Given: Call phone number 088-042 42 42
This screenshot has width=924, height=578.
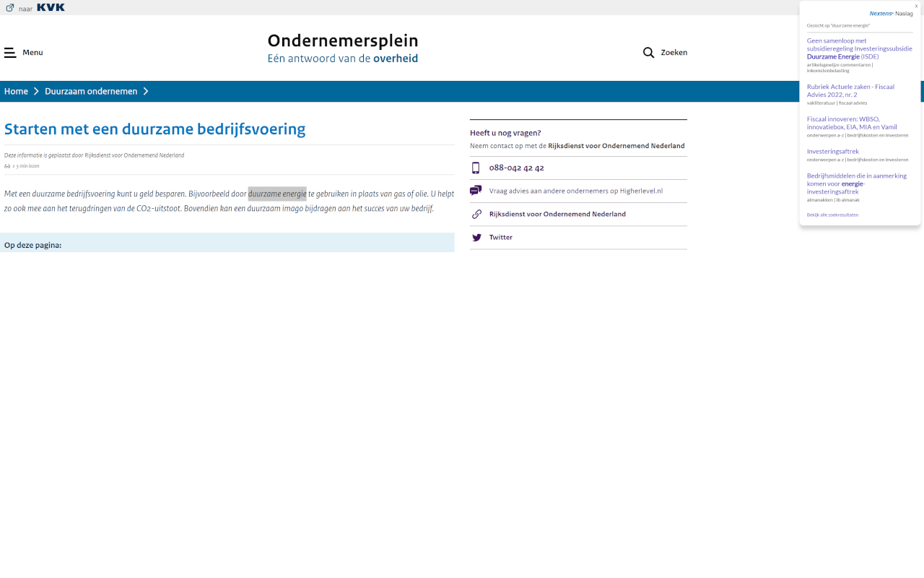Looking at the screenshot, I should [x=517, y=168].
